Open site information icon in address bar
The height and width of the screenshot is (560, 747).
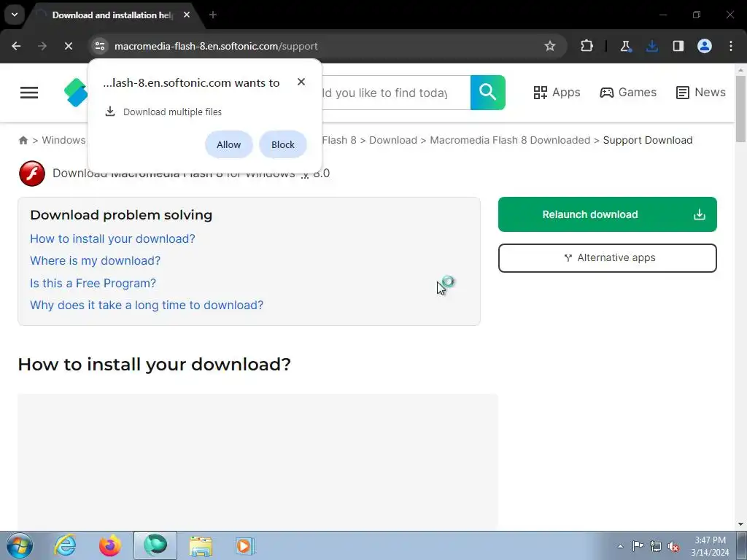click(x=99, y=46)
